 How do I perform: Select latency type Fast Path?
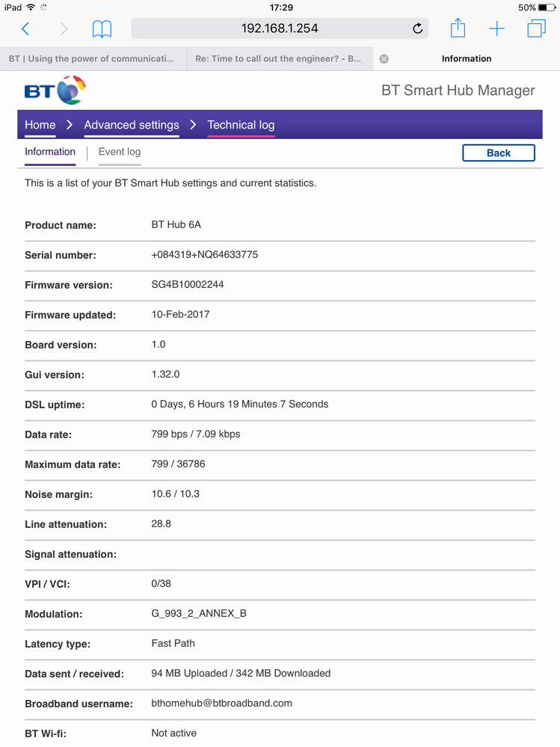pyautogui.click(x=173, y=643)
